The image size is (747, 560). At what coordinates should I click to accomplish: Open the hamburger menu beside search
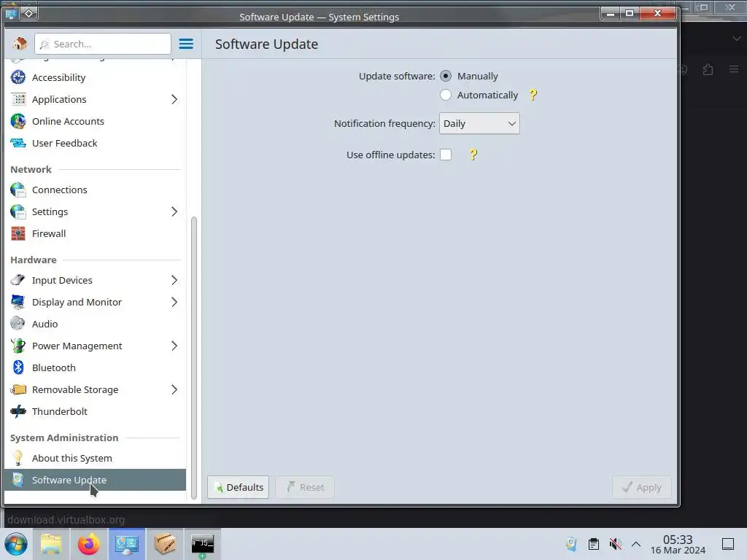click(x=186, y=44)
